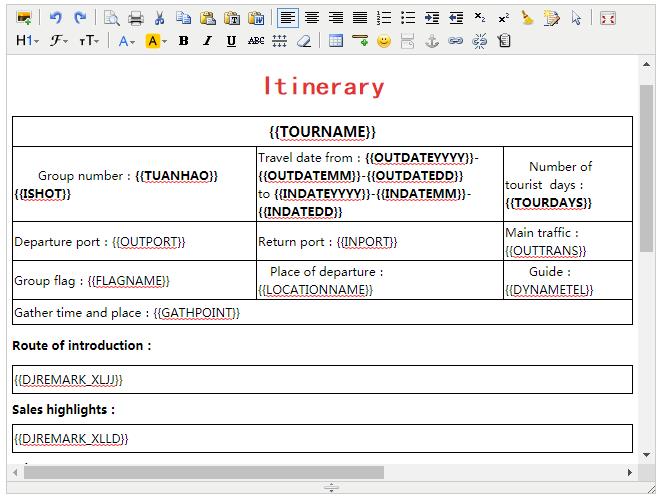Click the unlink broken-chain icon
The width and height of the screenshot is (661, 499).
coord(479,41)
